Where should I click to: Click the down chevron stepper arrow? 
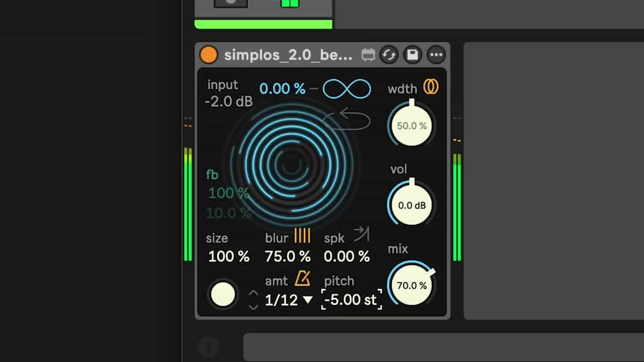tap(254, 306)
